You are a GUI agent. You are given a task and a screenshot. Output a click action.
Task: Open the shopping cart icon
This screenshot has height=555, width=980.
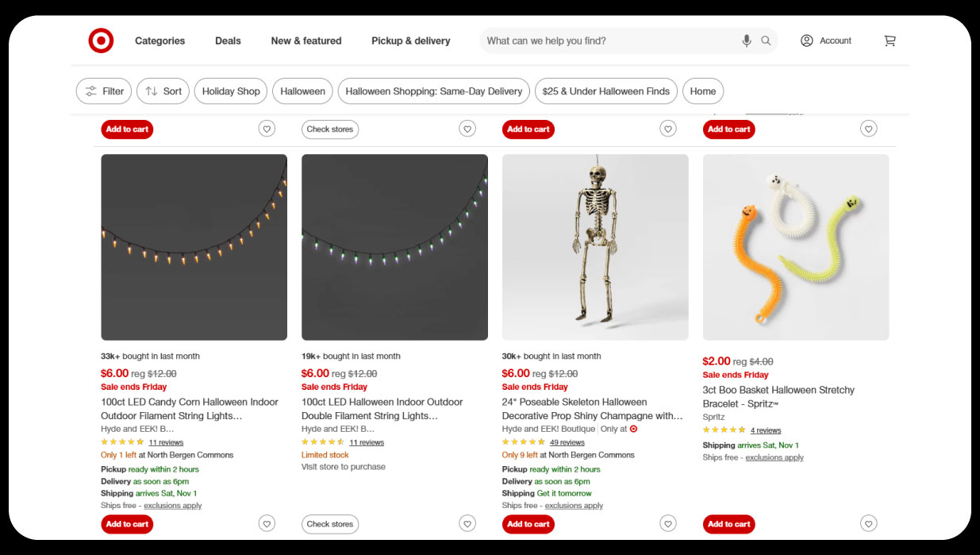890,40
